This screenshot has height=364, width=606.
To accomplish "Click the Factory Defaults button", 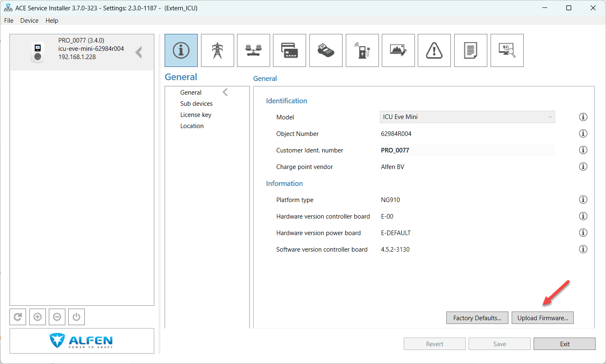I will [x=477, y=318].
